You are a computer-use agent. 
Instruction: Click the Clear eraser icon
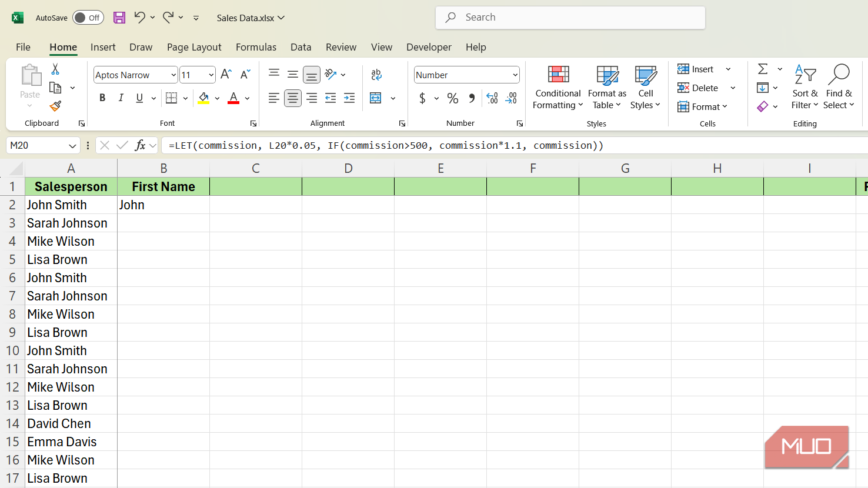(x=763, y=106)
